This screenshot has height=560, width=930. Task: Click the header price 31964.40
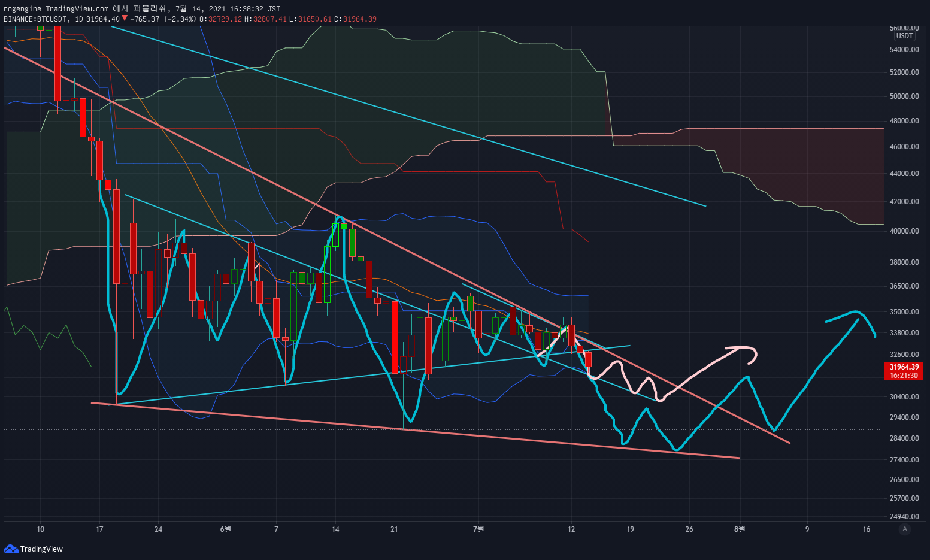click(102, 19)
